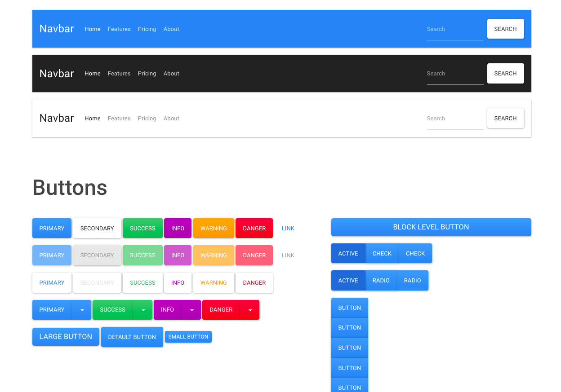Click the DEFAULT BUTTON
The image size is (561, 392).
click(132, 337)
